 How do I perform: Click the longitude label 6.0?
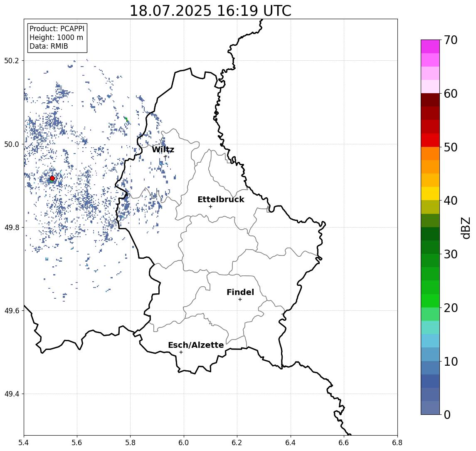point(184,443)
